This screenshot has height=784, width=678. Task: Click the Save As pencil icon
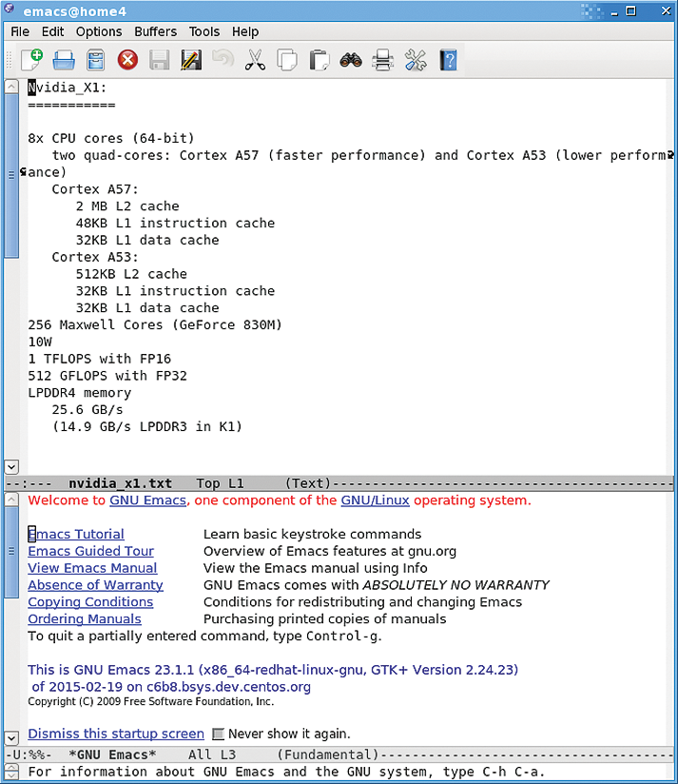click(x=191, y=61)
